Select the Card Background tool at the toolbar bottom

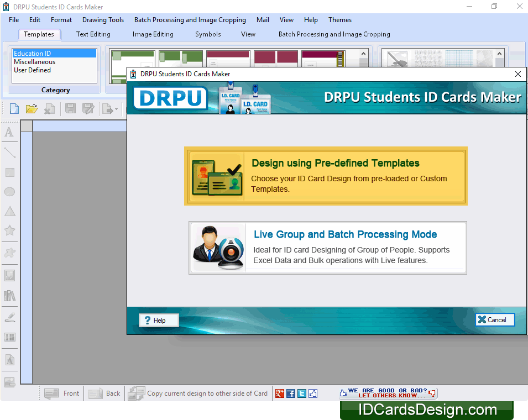point(10,382)
